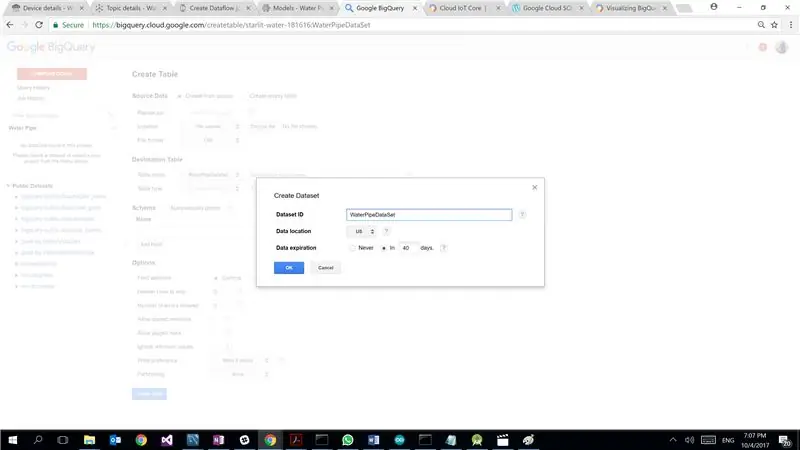Image resolution: width=800 pixels, height=450 pixels.
Task: Open the volume control in tray
Action: tap(690, 440)
